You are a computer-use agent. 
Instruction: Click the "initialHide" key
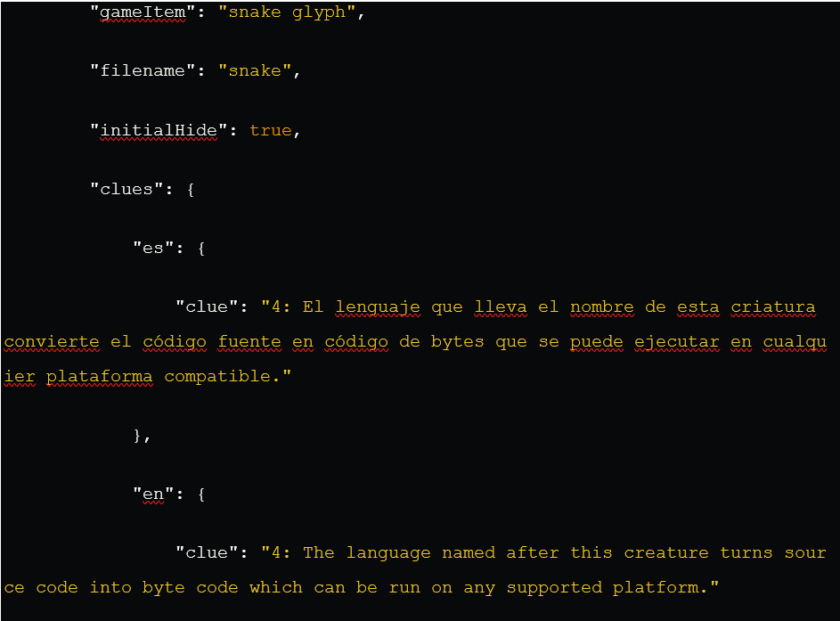pos(156,130)
